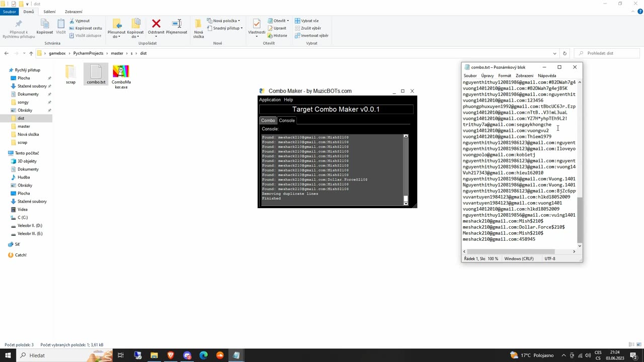Screen dimensions: 644x362
Task: Open the Help menu in Combo Maker
Action: click(x=288, y=100)
